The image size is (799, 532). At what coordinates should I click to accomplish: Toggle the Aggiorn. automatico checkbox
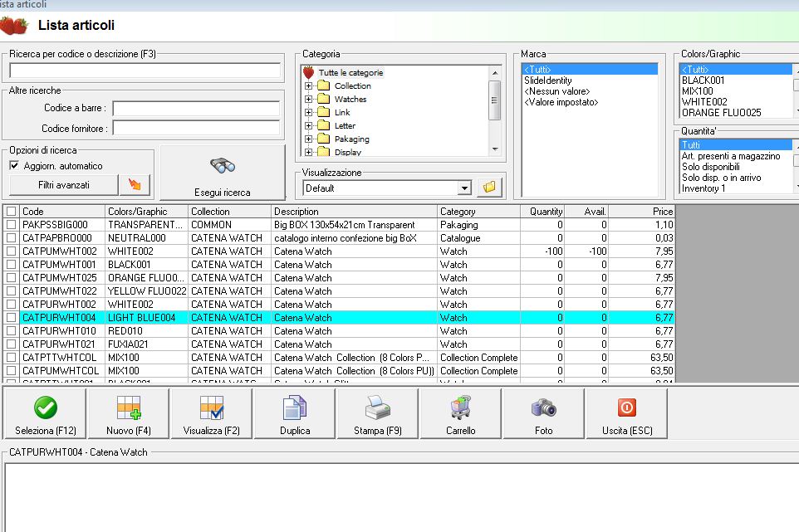click(x=14, y=165)
